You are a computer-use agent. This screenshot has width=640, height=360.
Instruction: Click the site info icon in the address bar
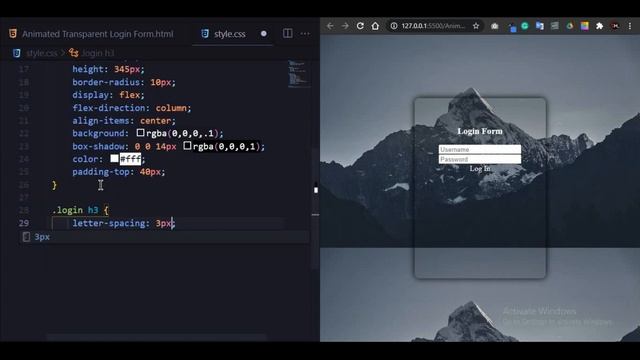[x=393, y=26]
